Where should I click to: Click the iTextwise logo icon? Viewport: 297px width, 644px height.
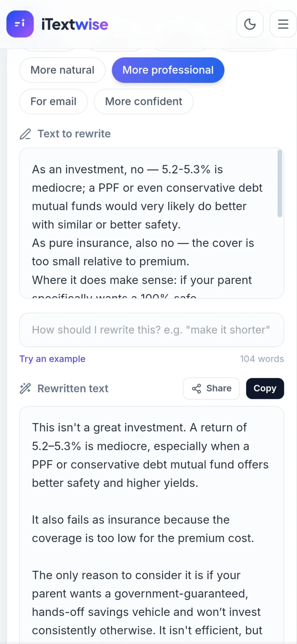click(x=20, y=24)
